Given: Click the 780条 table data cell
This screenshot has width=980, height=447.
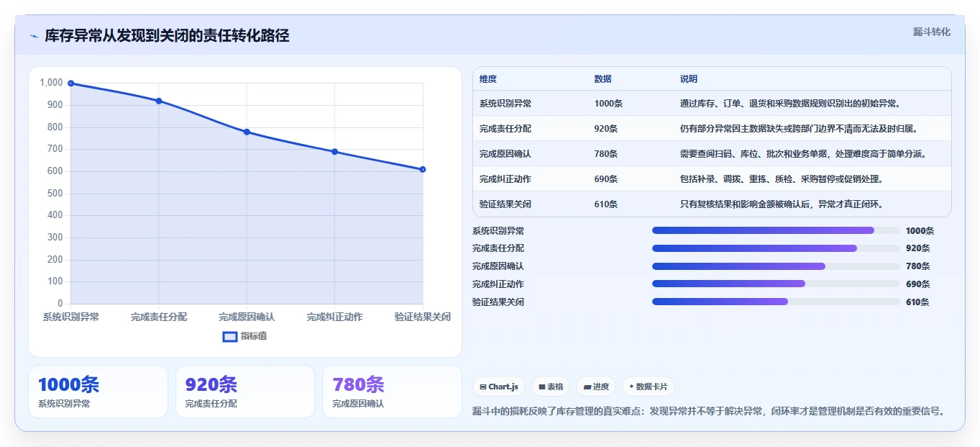Looking at the screenshot, I should tap(606, 154).
